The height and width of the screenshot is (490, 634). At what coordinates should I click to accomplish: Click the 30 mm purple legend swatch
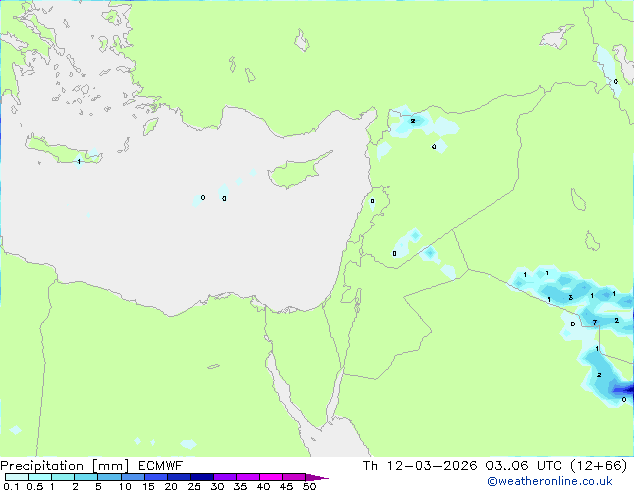[225, 477]
